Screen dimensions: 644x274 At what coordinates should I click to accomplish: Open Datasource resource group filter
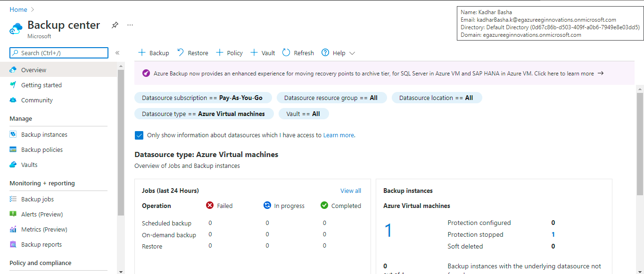[x=332, y=98]
